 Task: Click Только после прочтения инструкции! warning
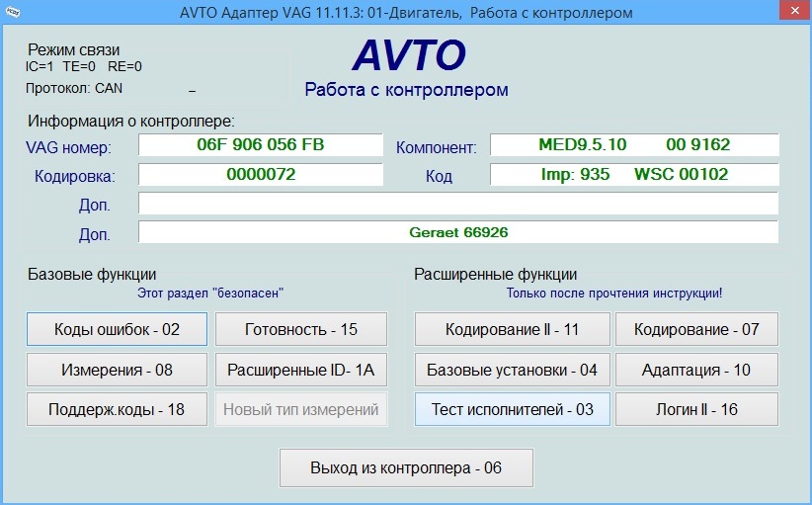(x=614, y=294)
